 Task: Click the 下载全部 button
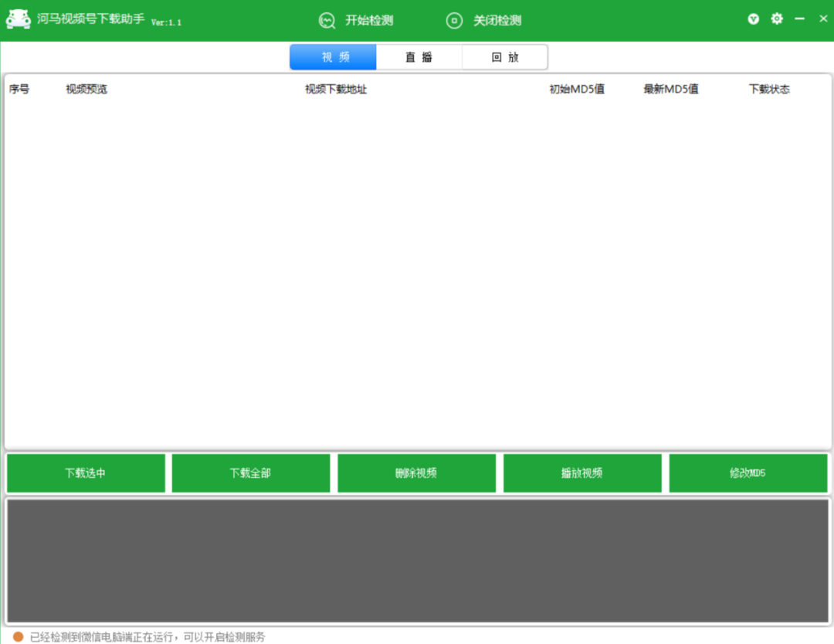point(251,473)
